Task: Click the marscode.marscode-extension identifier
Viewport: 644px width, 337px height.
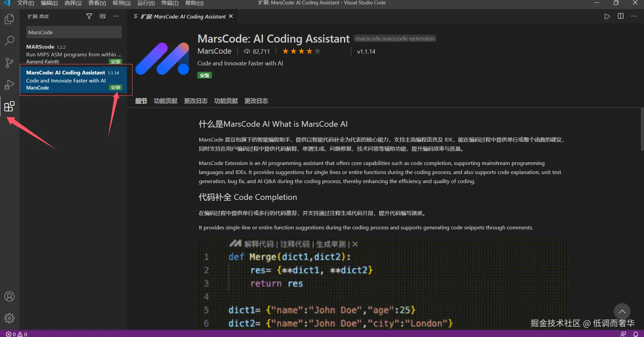Action: click(x=395, y=39)
